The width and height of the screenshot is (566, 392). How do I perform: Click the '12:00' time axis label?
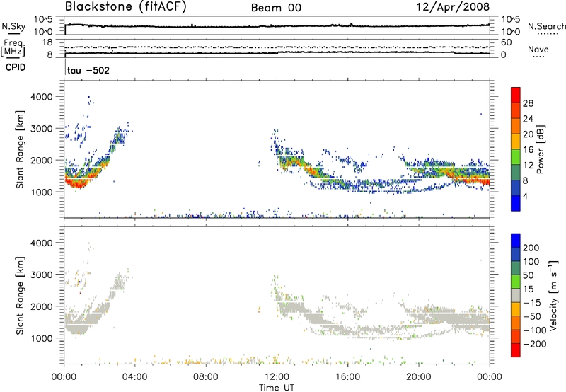pyautogui.click(x=276, y=377)
